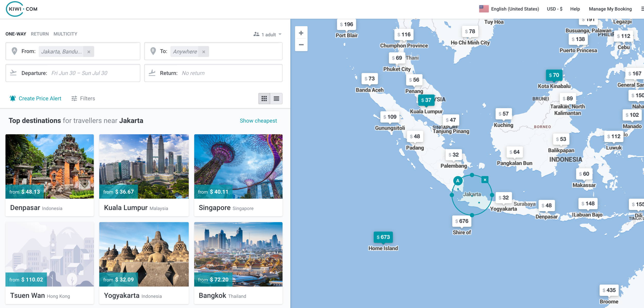Open the Help link
Screen dimensions: 644x308
575,9
